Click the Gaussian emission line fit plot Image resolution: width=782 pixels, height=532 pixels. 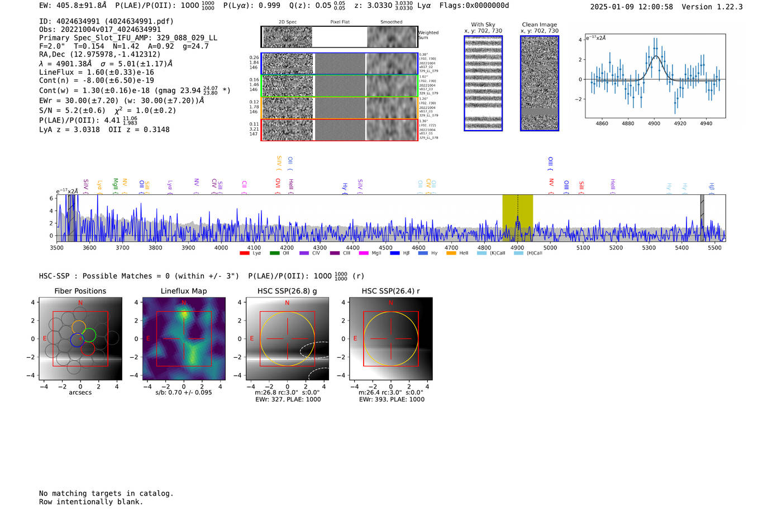[655, 76]
